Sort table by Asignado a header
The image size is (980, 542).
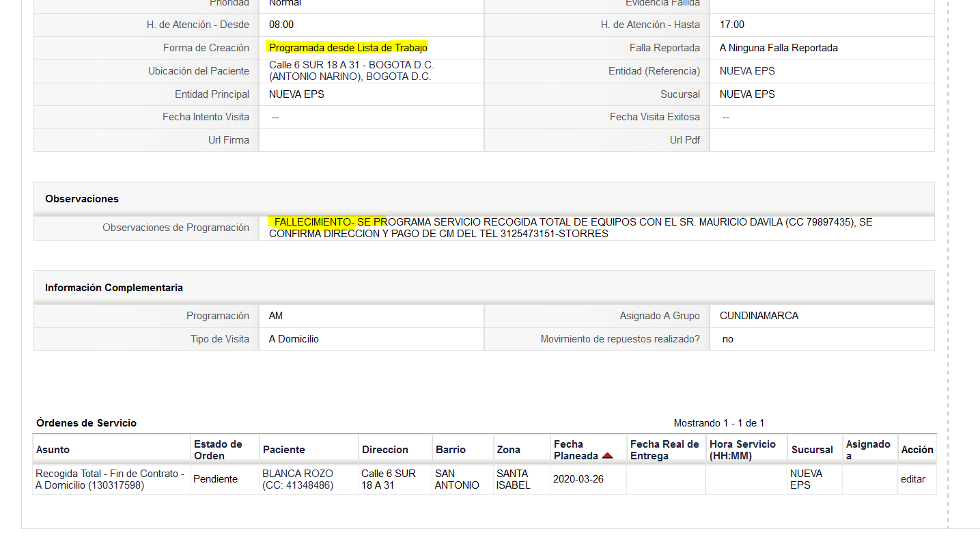pyautogui.click(x=868, y=450)
